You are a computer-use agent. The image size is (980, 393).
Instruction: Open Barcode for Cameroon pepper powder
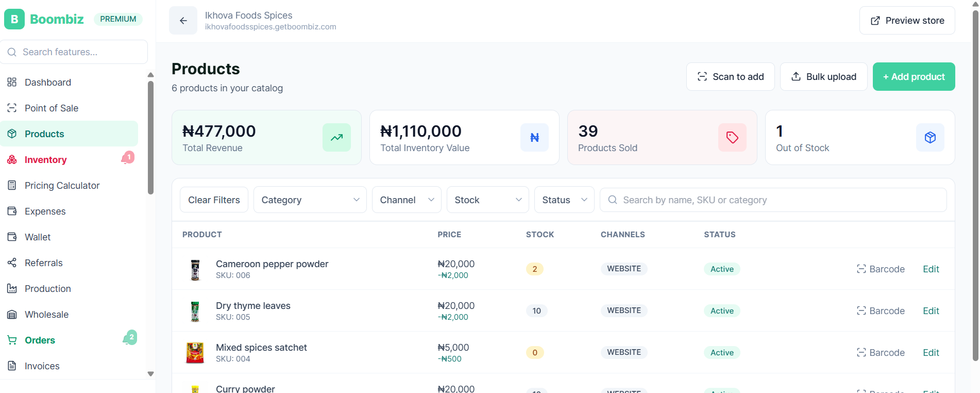tap(881, 269)
